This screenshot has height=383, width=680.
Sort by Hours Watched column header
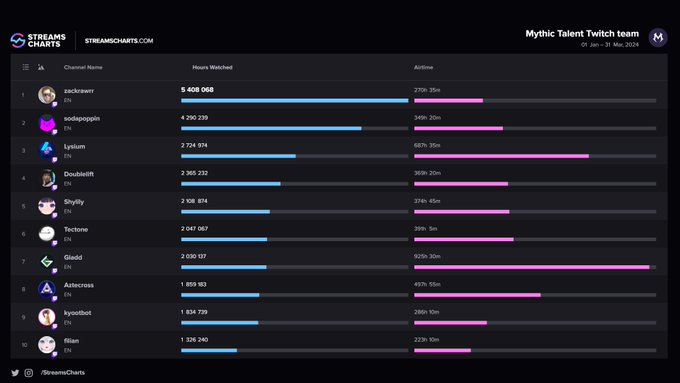(x=212, y=67)
